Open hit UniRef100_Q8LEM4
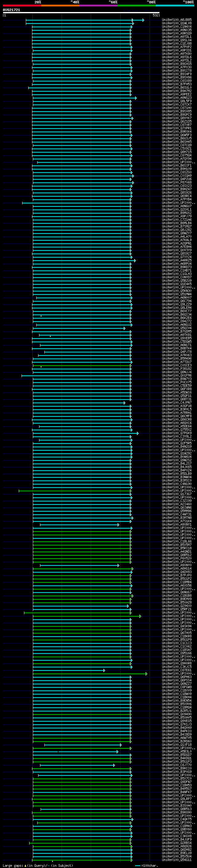The width and height of the screenshot is (197, 868). point(177,308)
